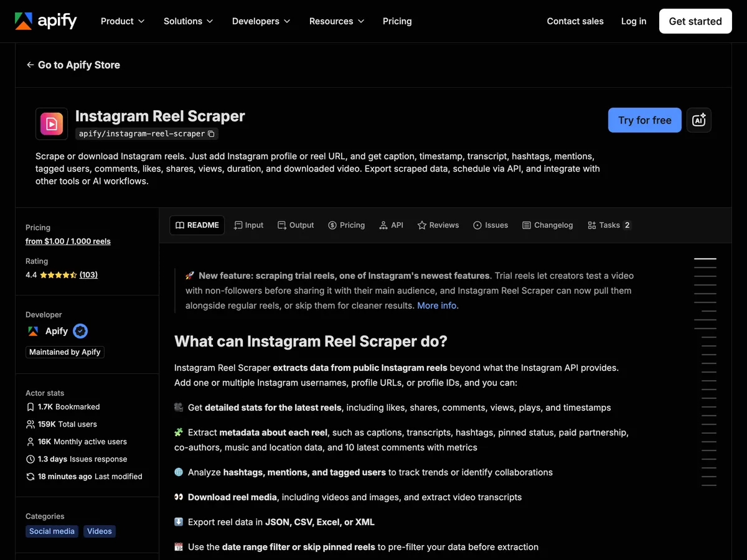Click the README book icon

(x=180, y=225)
